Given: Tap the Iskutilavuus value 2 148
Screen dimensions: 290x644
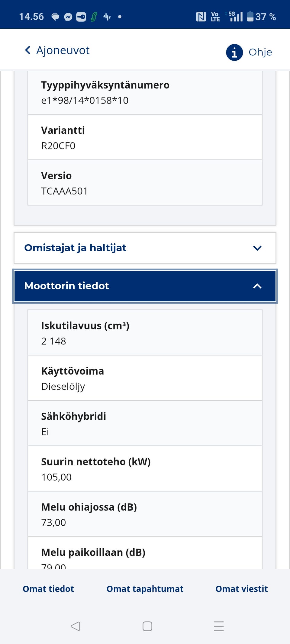Looking at the screenshot, I should pos(54,341).
